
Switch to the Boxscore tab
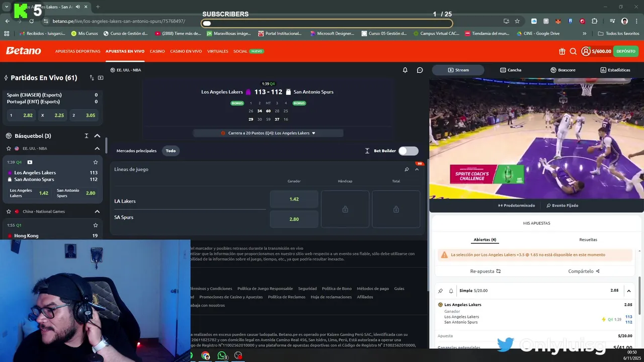pos(563,70)
